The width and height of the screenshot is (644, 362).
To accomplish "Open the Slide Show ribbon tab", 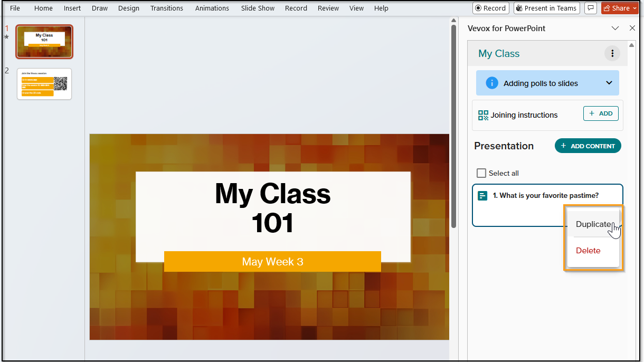I will tap(258, 8).
